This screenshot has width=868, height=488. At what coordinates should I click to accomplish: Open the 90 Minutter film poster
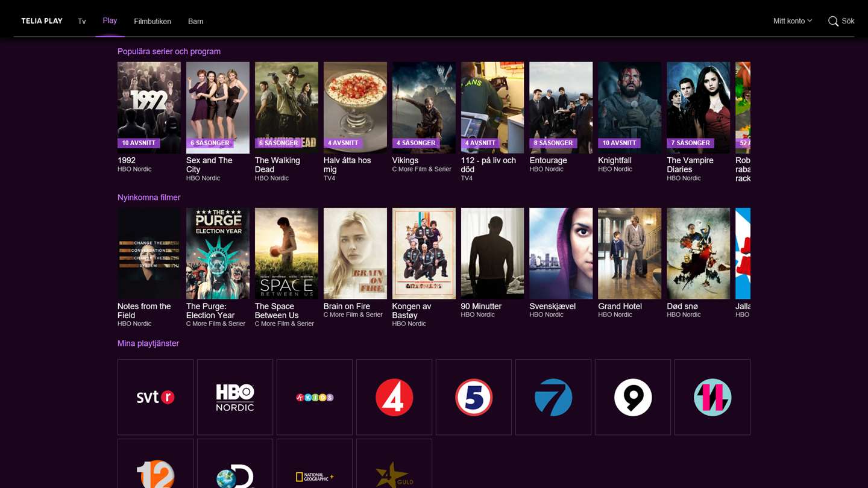coord(492,254)
